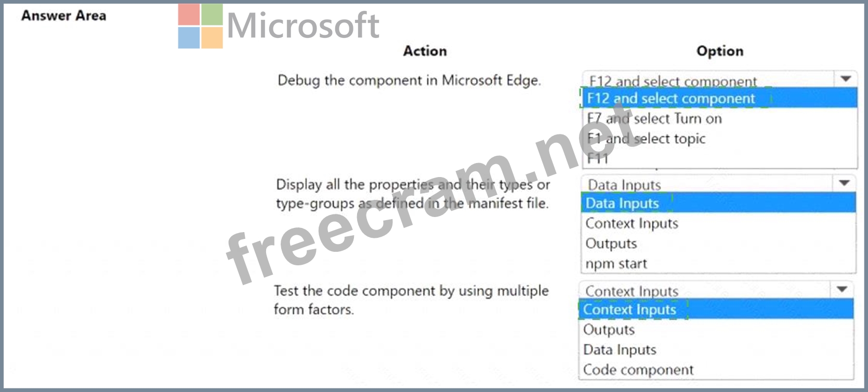
Task: Expand the form factors dropdown arrow
Action: (842, 289)
